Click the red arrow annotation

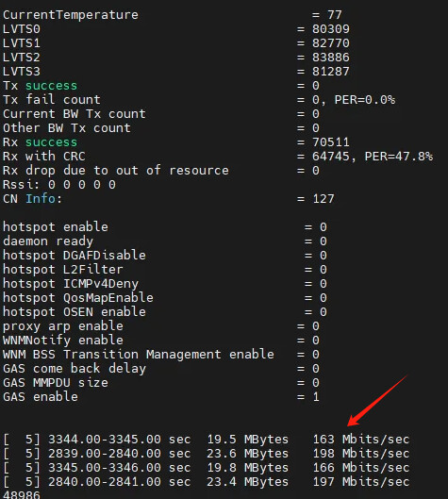click(x=377, y=400)
